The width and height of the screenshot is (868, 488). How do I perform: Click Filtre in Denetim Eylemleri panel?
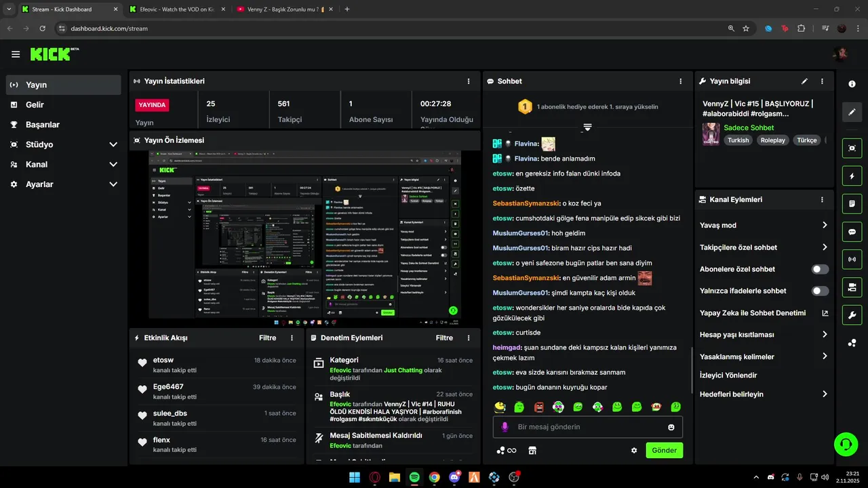(444, 338)
